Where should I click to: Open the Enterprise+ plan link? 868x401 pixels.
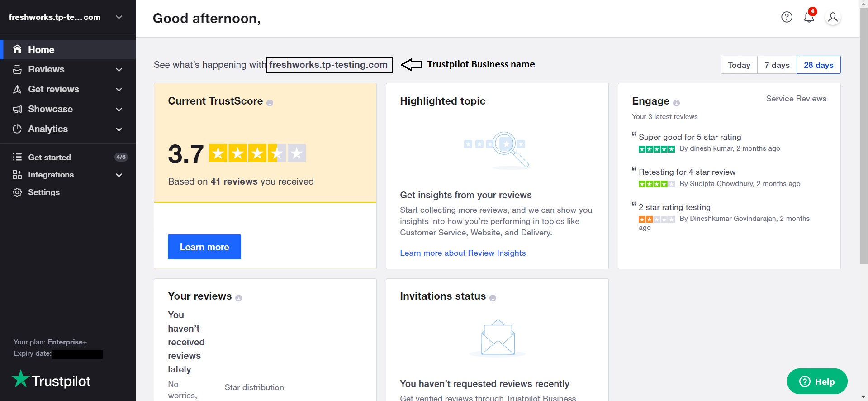67,342
